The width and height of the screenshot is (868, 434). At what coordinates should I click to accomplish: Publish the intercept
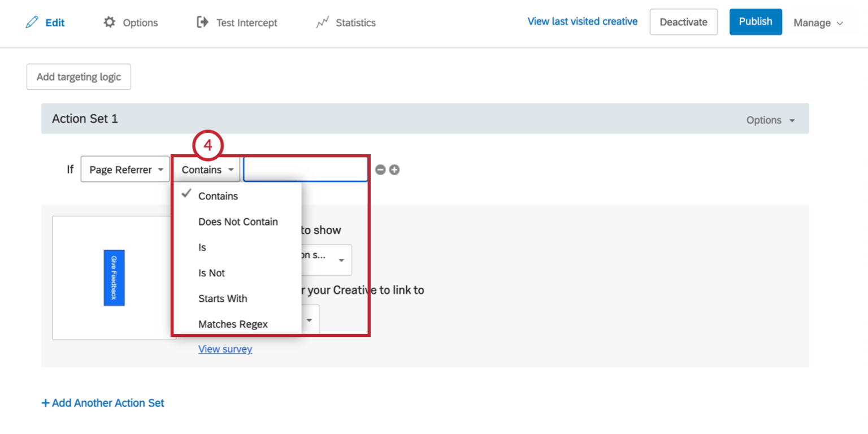pos(756,21)
